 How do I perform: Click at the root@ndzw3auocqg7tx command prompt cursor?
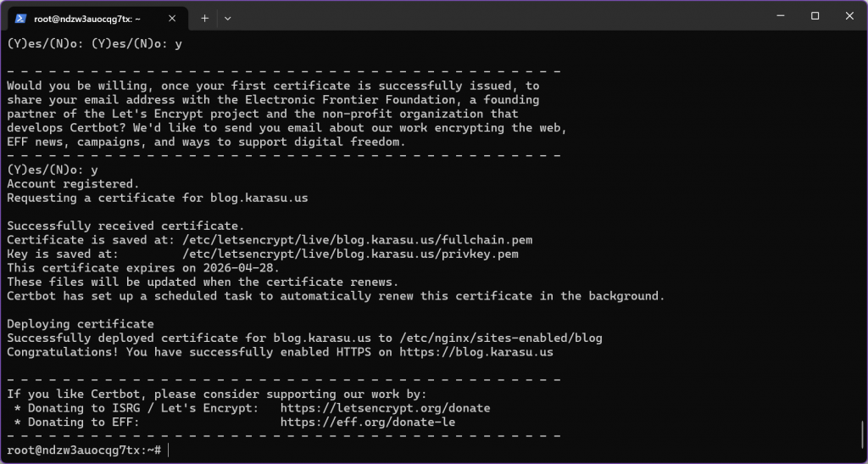click(168, 450)
